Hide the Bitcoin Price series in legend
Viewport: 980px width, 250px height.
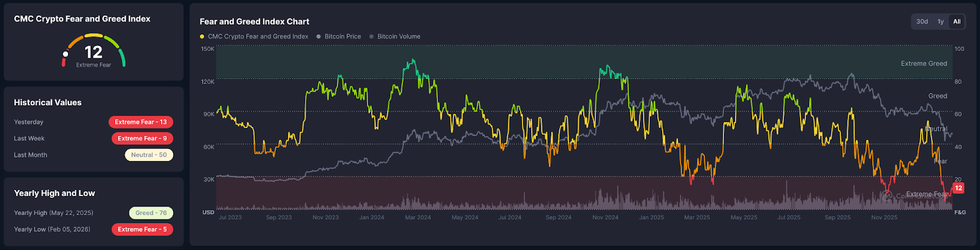click(x=342, y=37)
